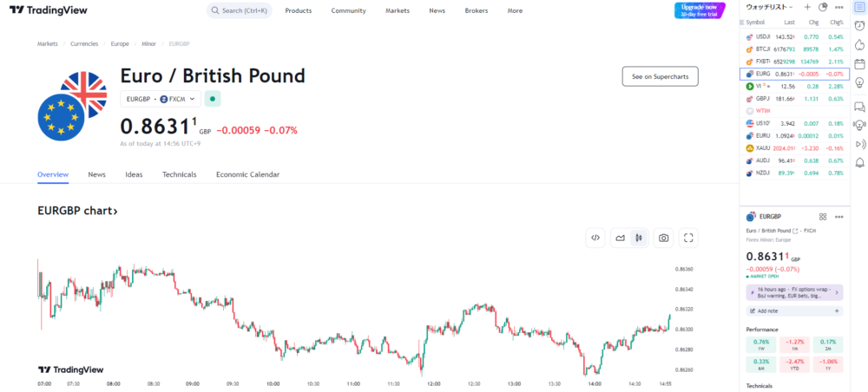Open the calendar icon in right sidebar
The width and height of the screenshot is (868, 392).
click(859, 64)
